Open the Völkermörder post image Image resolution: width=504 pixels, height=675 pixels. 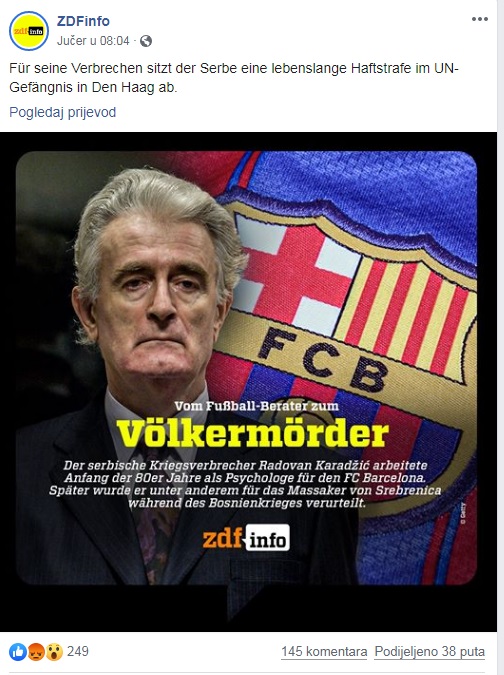tap(248, 381)
